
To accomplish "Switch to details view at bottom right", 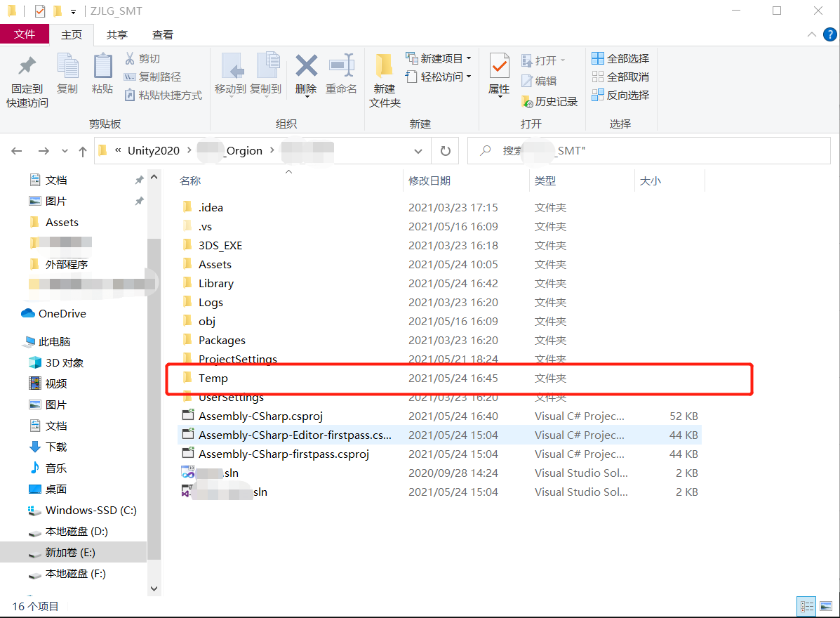I will pyautogui.click(x=806, y=605).
